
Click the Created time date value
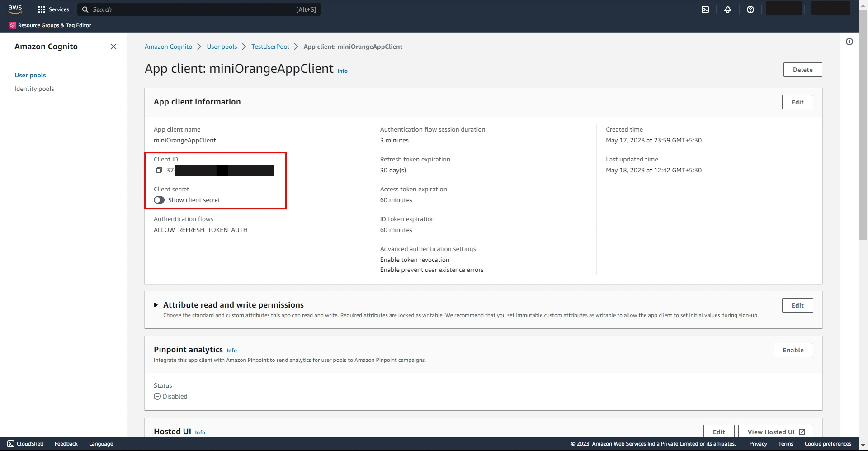pos(654,140)
